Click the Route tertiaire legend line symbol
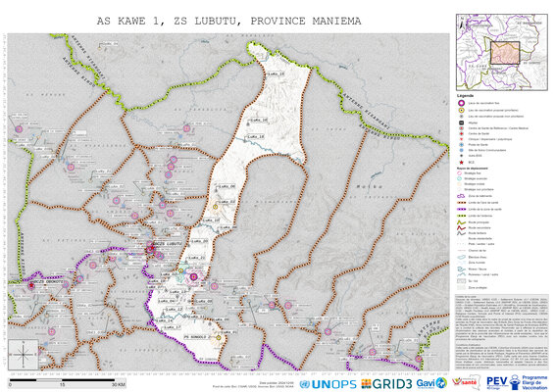 pos(461,233)
